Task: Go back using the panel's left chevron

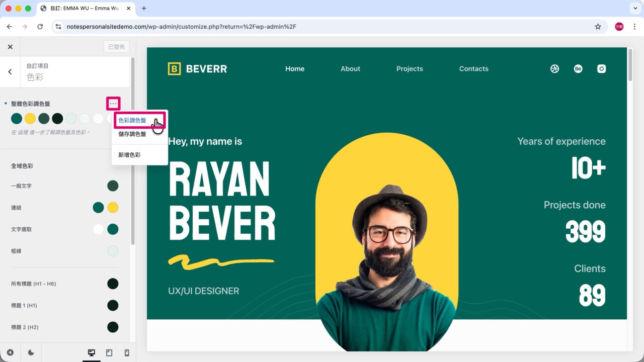Action: (10, 71)
